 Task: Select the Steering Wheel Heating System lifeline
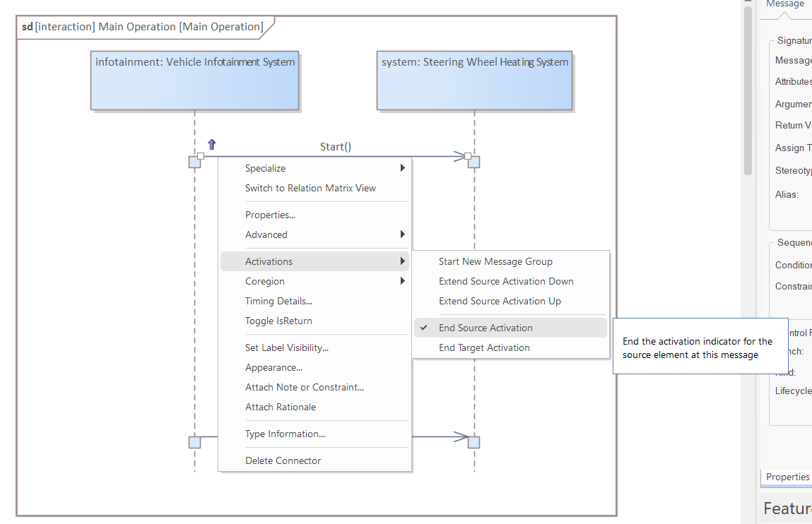pyautogui.click(x=474, y=81)
